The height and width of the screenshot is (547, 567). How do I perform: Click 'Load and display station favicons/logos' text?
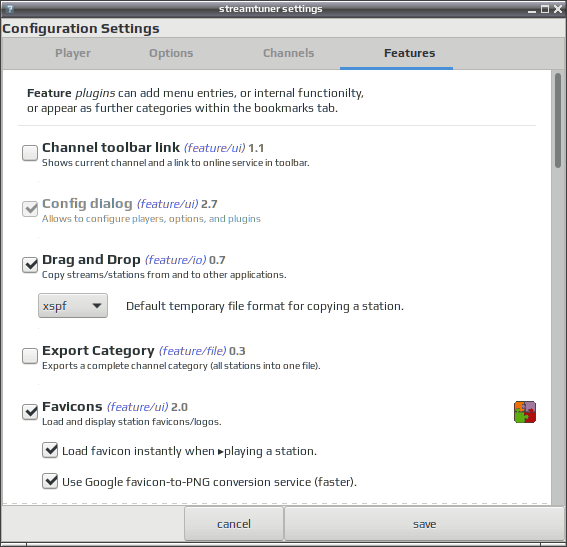[x=132, y=422]
